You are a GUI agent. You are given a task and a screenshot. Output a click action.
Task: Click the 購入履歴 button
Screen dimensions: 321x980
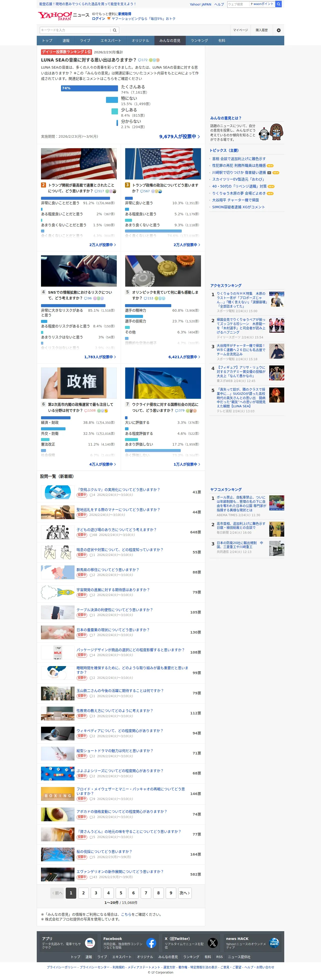261,30
